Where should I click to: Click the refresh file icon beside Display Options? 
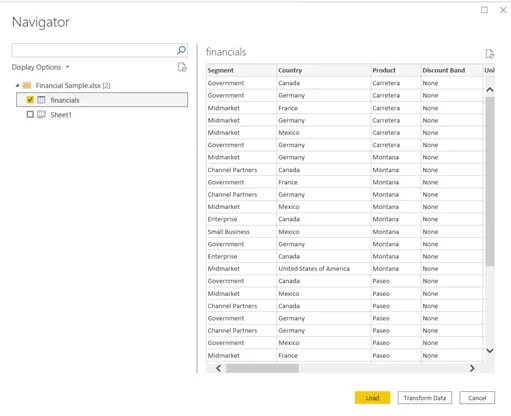click(182, 67)
